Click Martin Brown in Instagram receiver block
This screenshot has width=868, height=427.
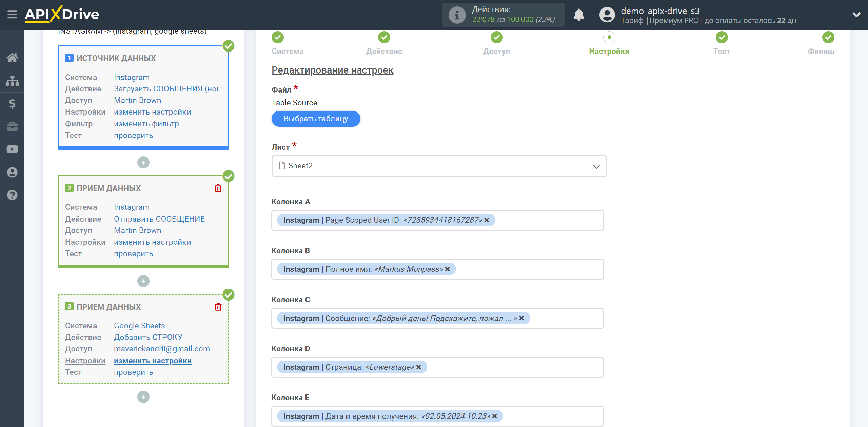pyautogui.click(x=137, y=231)
